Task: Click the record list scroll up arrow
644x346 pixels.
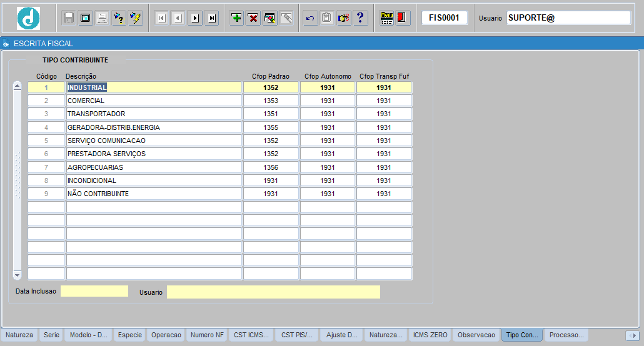Action: tap(18, 86)
